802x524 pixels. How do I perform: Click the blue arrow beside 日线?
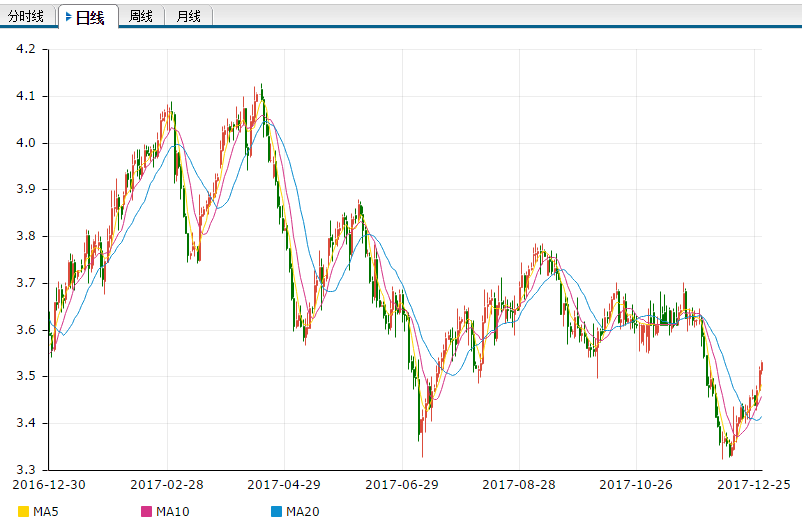point(69,17)
